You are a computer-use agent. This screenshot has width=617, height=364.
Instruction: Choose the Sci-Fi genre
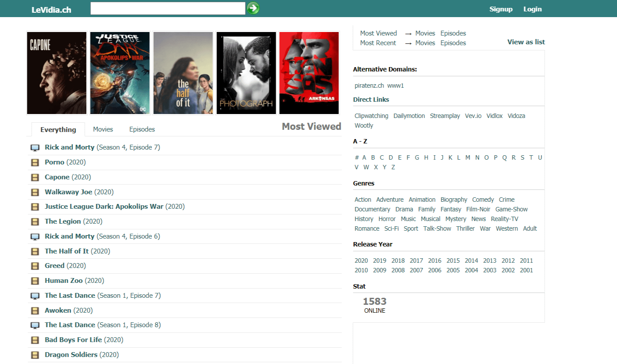(x=391, y=228)
